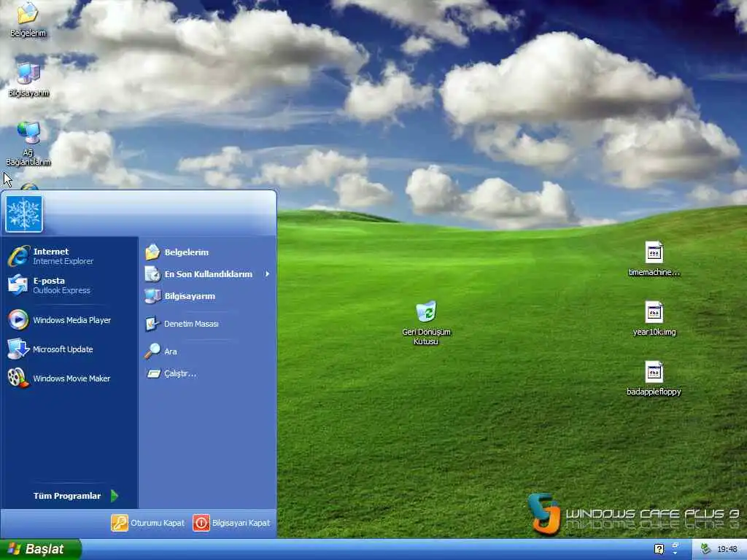Select the Ağ Bağlantılarım desktop icon
This screenshot has width=747, height=560.
click(x=28, y=144)
